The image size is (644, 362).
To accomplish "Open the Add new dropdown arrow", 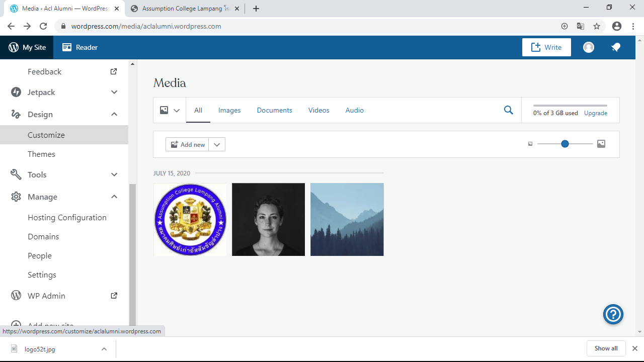I will 217,144.
